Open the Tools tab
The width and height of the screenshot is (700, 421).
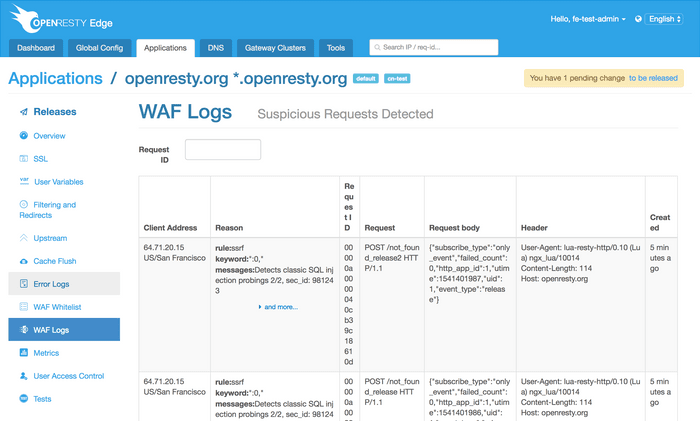(x=336, y=48)
